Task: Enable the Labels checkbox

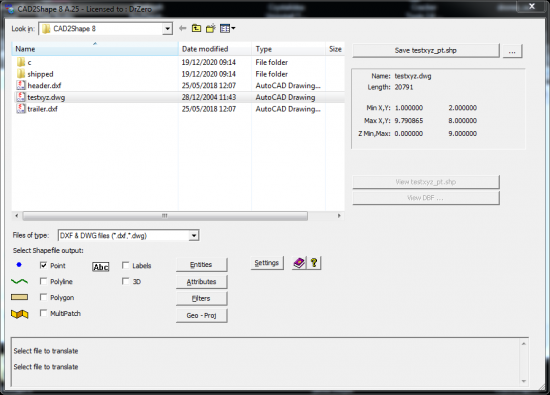Action: click(x=126, y=266)
